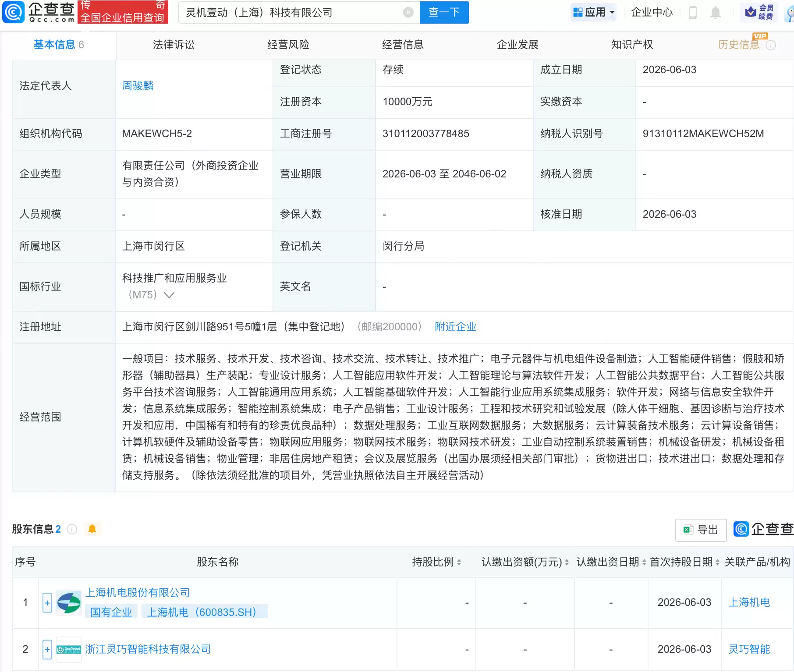
Task: Open 上海机电股份有限公司 shareholder link
Action: click(138, 593)
